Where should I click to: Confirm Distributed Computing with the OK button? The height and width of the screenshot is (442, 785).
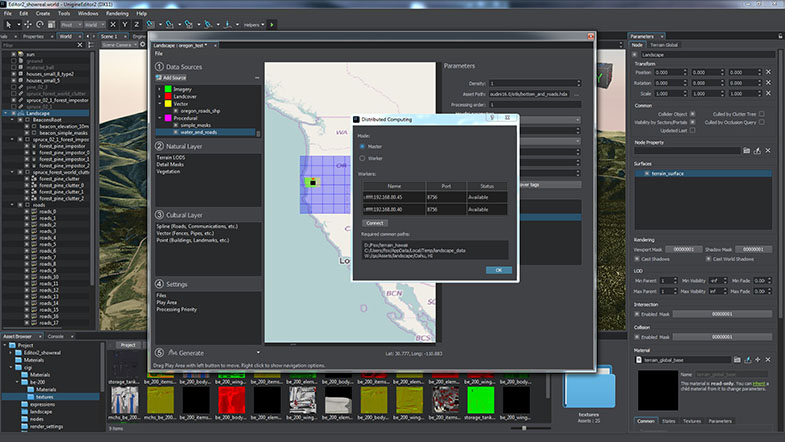tap(499, 270)
